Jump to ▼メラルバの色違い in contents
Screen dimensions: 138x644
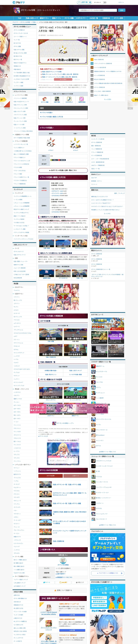47,112
